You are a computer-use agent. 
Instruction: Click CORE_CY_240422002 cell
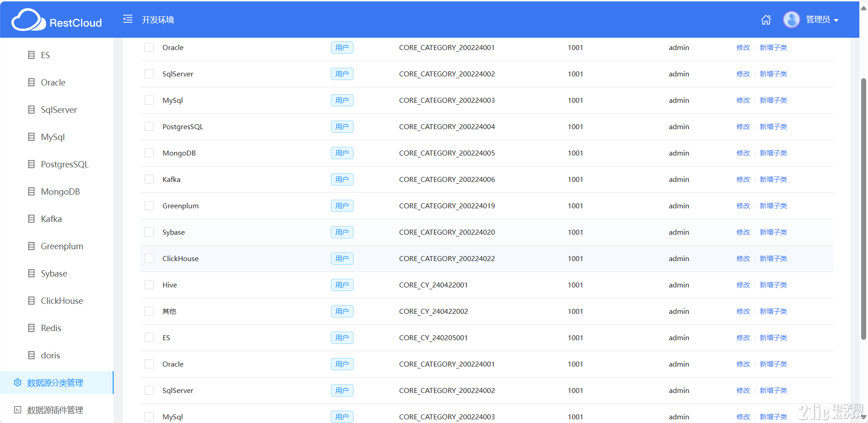coord(434,311)
